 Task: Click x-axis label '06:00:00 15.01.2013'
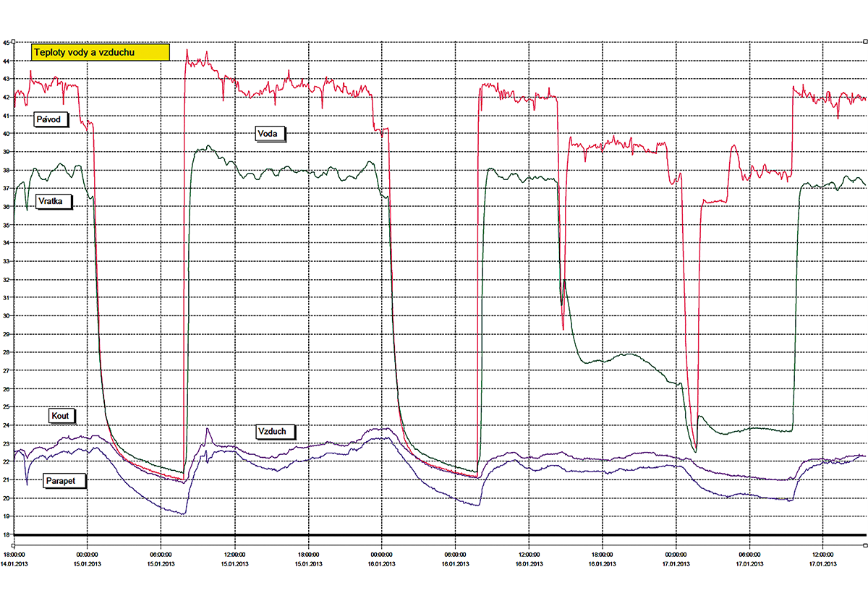(x=161, y=558)
